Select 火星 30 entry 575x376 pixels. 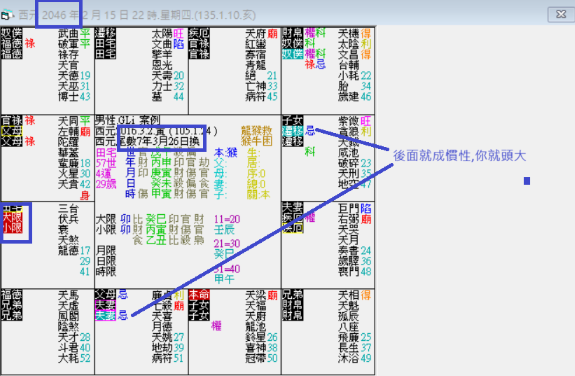pos(74,174)
